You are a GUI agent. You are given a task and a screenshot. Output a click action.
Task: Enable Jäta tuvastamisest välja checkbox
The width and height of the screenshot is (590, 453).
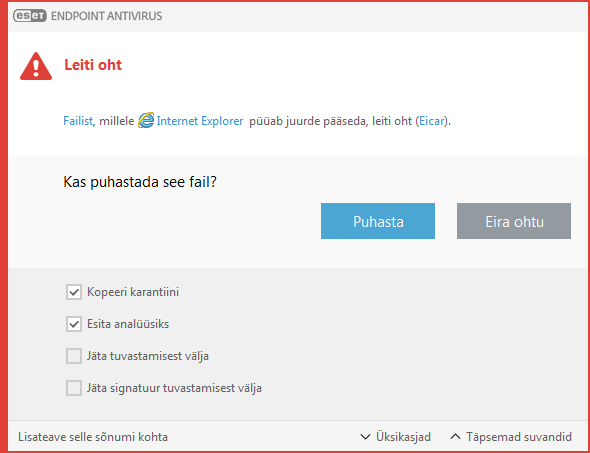[x=74, y=356]
